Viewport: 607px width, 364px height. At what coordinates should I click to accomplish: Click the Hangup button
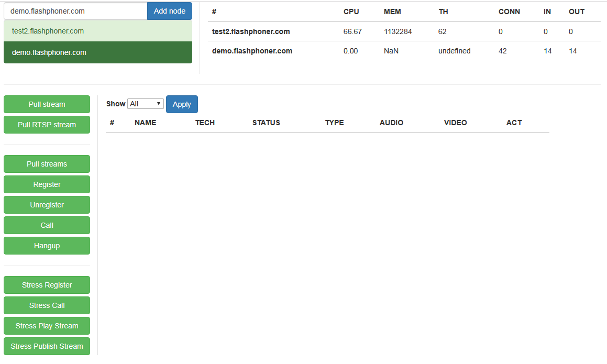pyautogui.click(x=47, y=246)
